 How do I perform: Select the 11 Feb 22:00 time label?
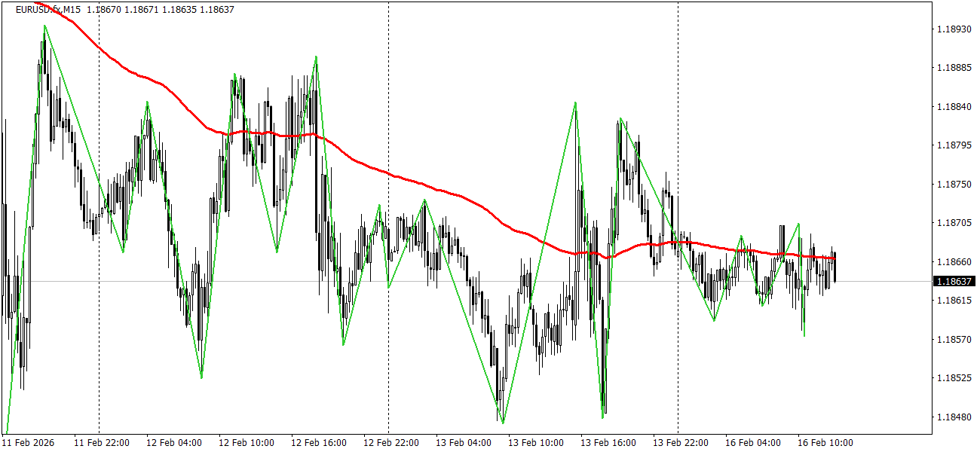102,443
